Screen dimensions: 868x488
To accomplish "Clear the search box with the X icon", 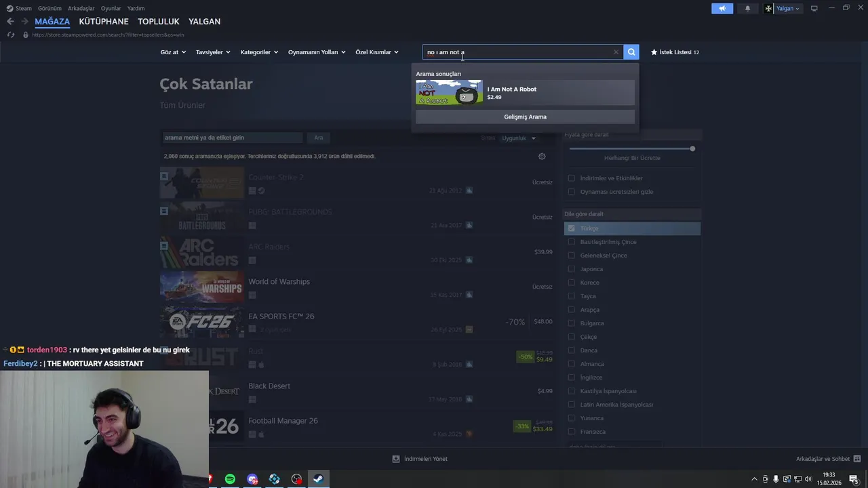I will coord(616,52).
